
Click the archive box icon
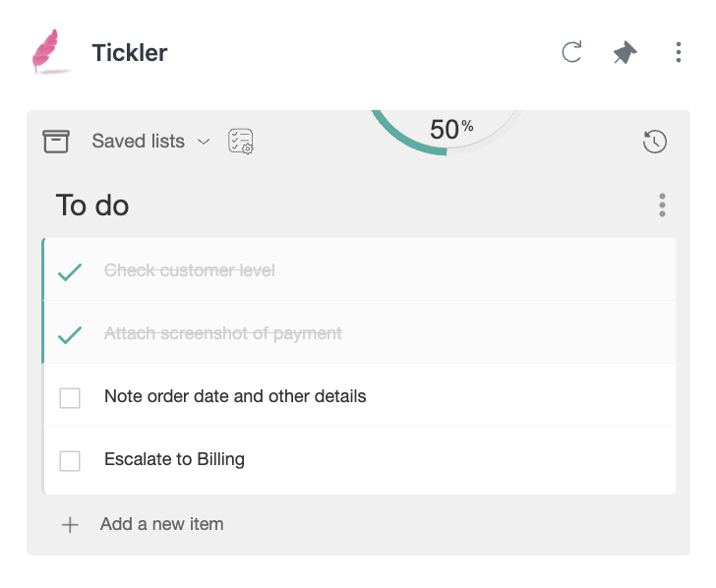coord(56,141)
